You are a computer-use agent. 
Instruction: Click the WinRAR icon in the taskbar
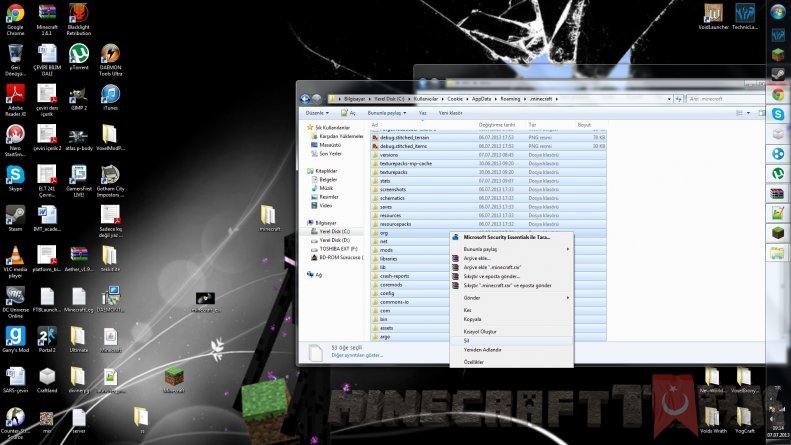778,193
